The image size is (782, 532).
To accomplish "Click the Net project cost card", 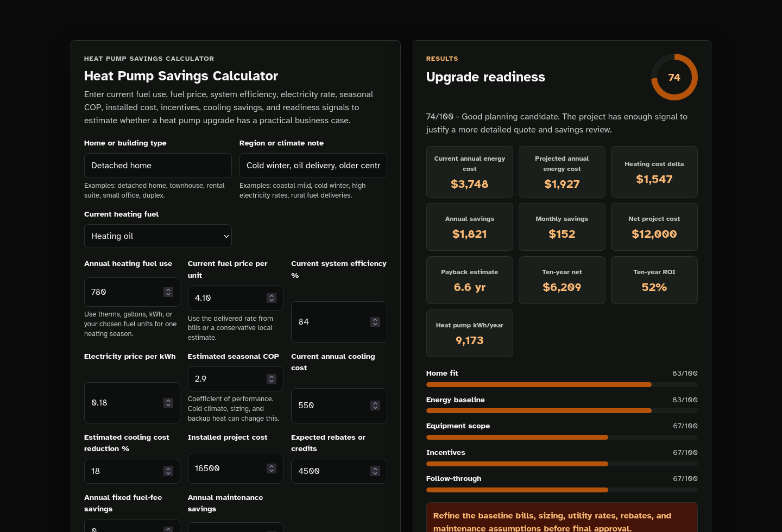I will click(x=654, y=227).
